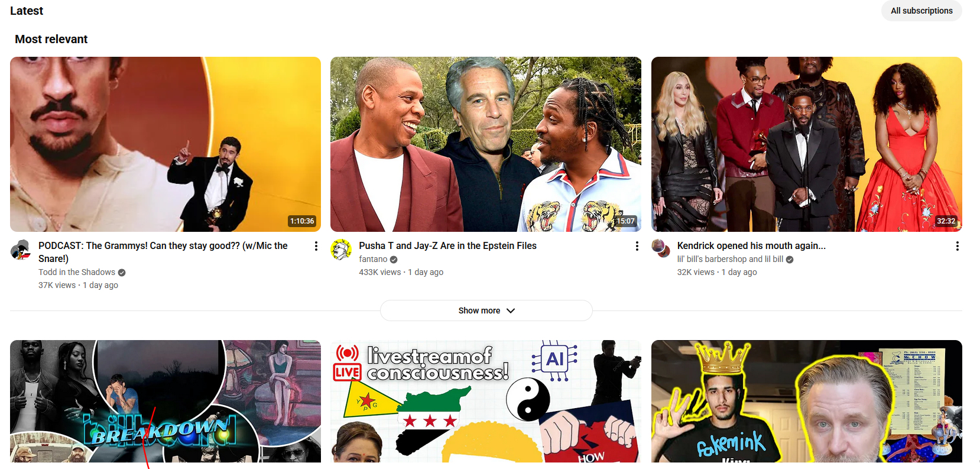Image resolution: width=980 pixels, height=469 pixels.
Task: Click Todd in the Shadows channel avatar
Action: point(21,250)
